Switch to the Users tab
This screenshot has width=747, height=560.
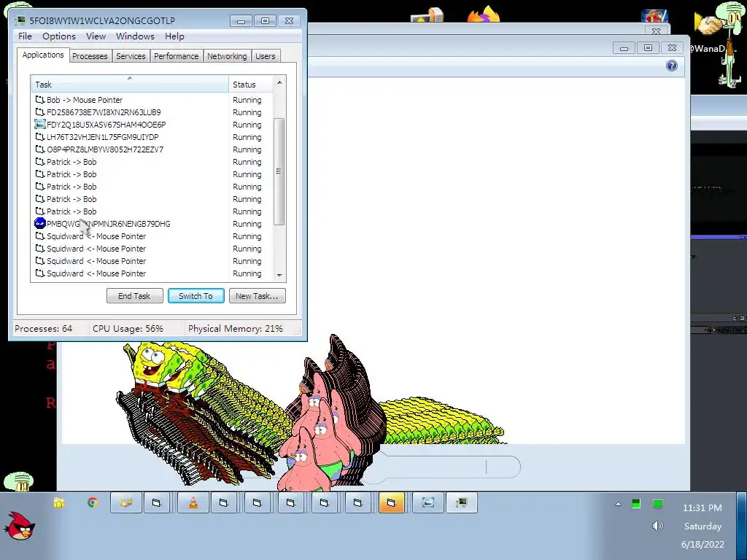click(x=266, y=56)
